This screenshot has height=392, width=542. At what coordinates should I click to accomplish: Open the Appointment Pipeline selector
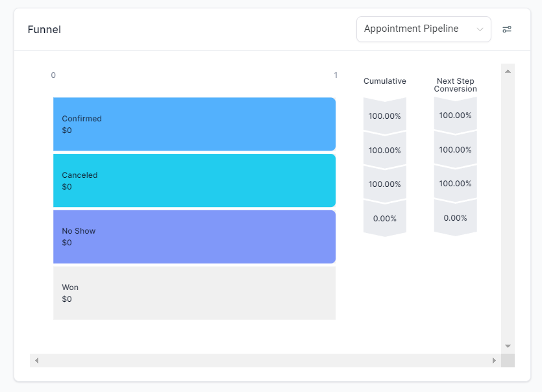click(423, 29)
